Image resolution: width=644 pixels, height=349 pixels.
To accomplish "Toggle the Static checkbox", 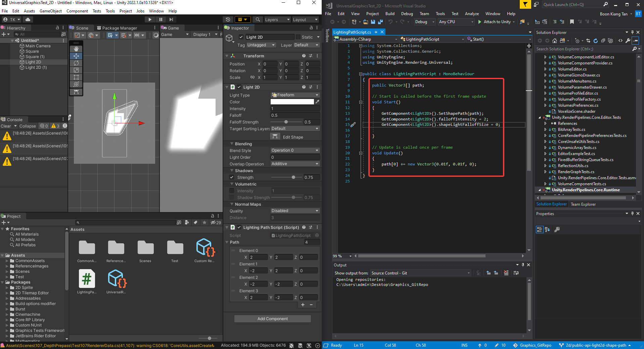I will point(298,37).
